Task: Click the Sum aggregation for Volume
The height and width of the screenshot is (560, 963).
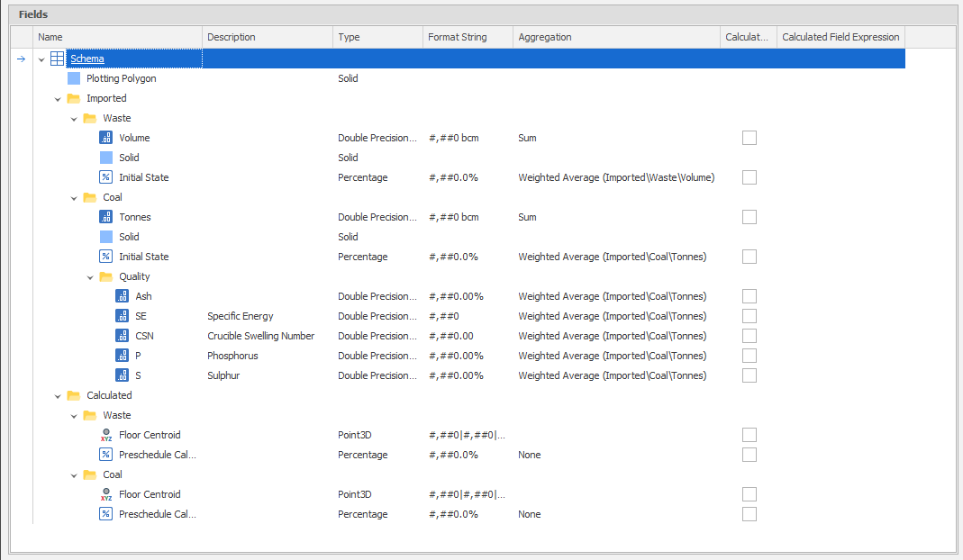Action: 527,138
